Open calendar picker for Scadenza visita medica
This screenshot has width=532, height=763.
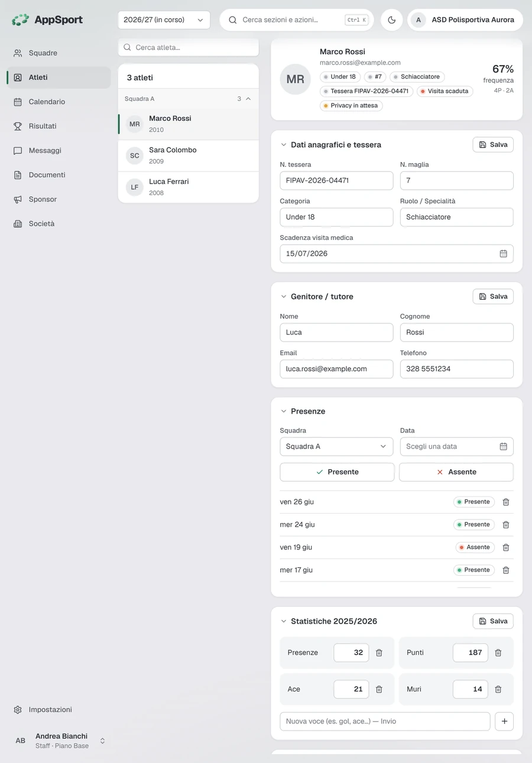(x=504, y=254)
